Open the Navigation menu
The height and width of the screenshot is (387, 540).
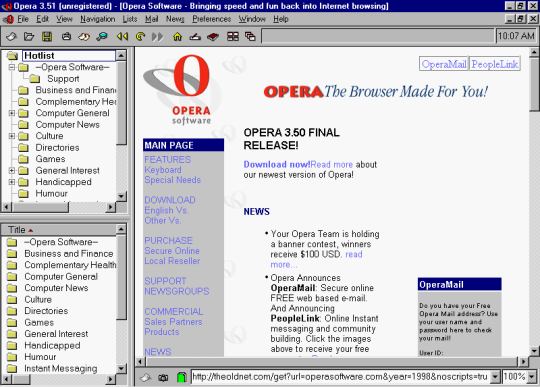click(x=98, y=19)
